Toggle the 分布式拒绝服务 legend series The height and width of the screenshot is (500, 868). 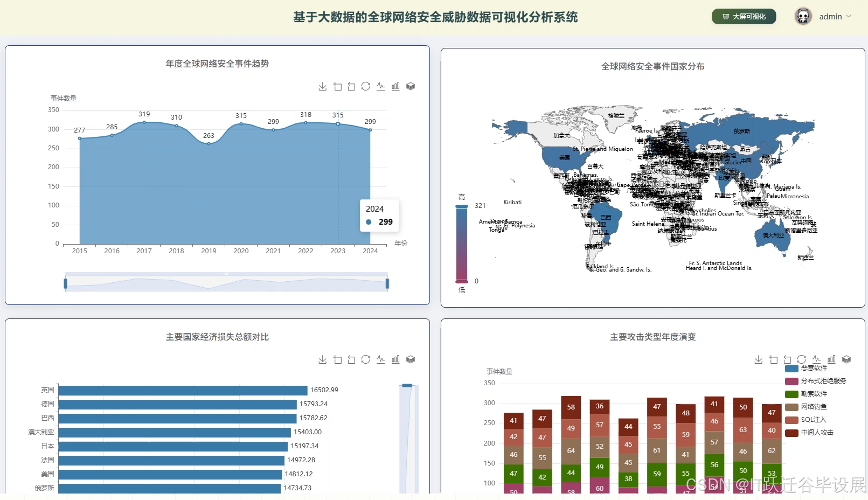coord(816,381)
